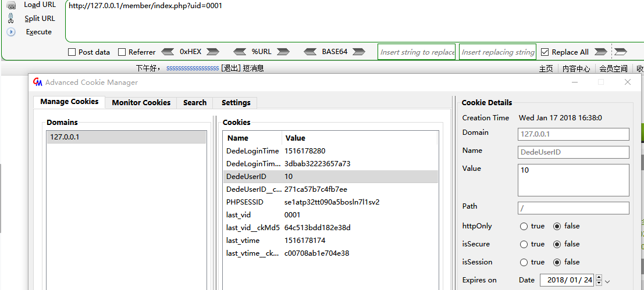Uncheck the Replace All checkbox

[x=545, y=52]
